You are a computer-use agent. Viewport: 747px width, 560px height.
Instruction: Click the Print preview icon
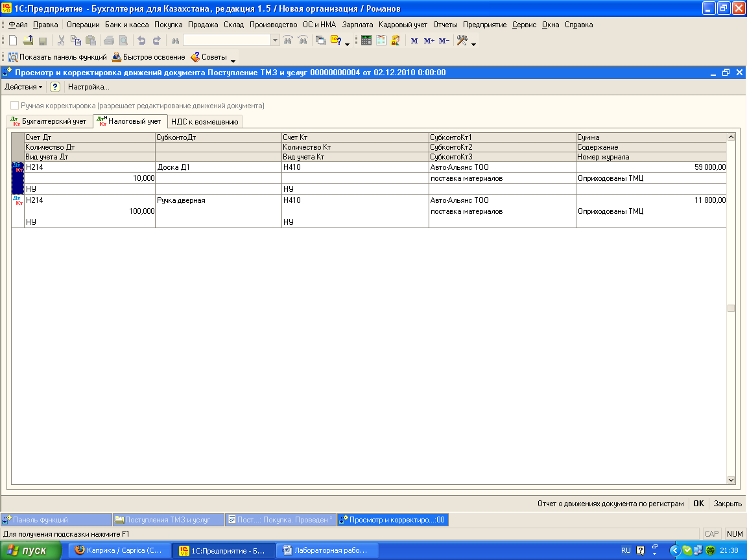click(x=123, y=41)
